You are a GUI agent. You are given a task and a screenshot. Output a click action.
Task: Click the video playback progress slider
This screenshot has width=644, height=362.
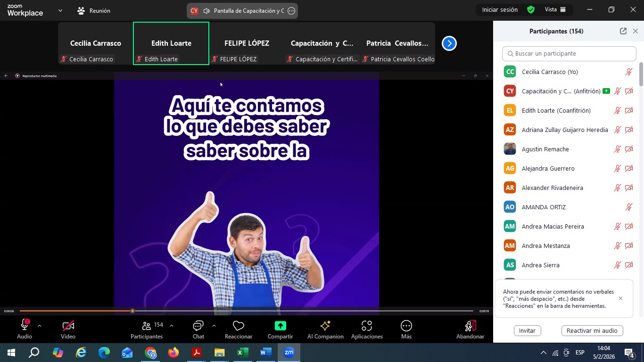point(246,311)
